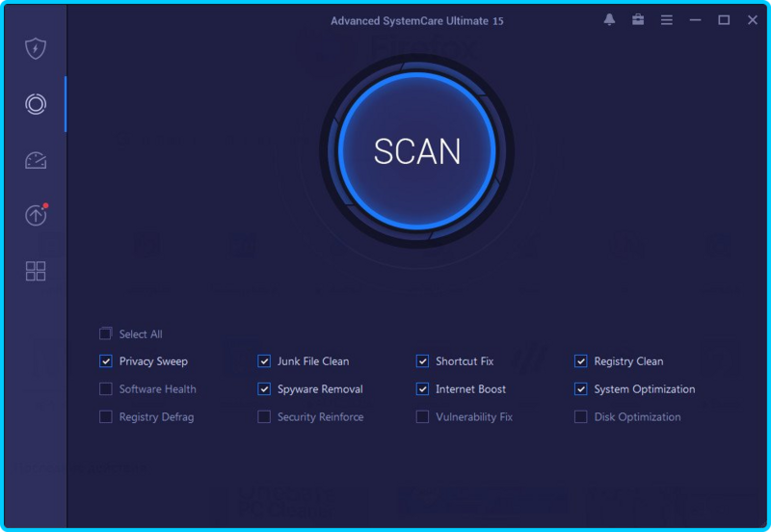
Task: Uncheck the Internet Boost checkbox
Action: (422, 389)
